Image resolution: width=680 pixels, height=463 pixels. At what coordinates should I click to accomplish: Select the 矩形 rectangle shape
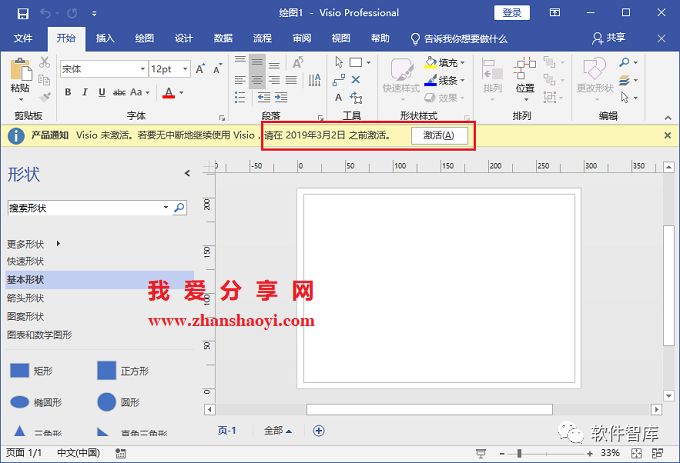tap(31, 371)
